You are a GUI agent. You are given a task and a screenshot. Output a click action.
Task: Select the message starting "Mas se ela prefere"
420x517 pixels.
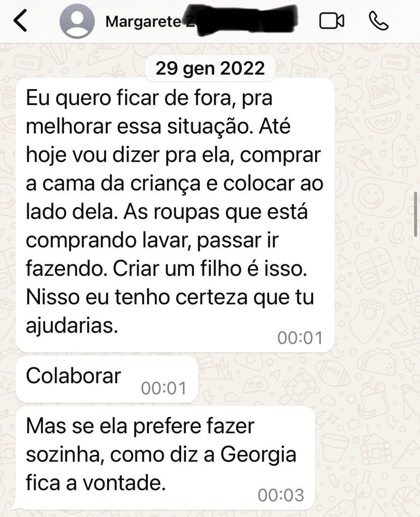pos(165,458)
